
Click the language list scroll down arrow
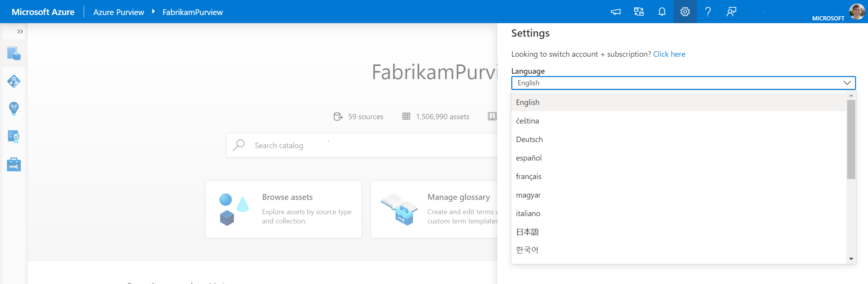(x=851, y=259)
